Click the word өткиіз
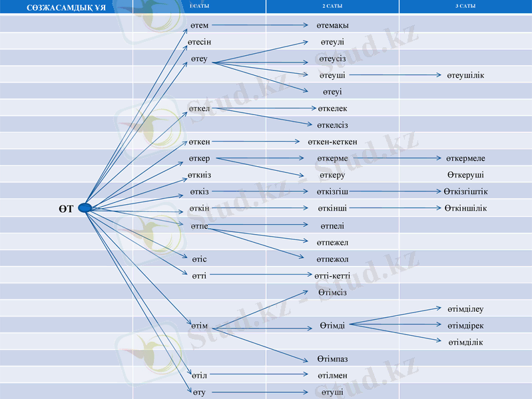This screenshot has width=532, height=399. tap(200, 175)
